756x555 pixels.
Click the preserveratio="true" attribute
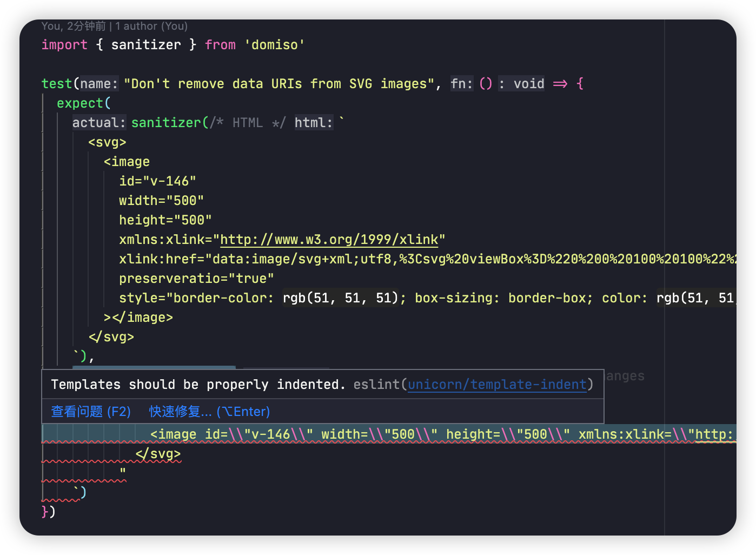[x=196, y=278]
